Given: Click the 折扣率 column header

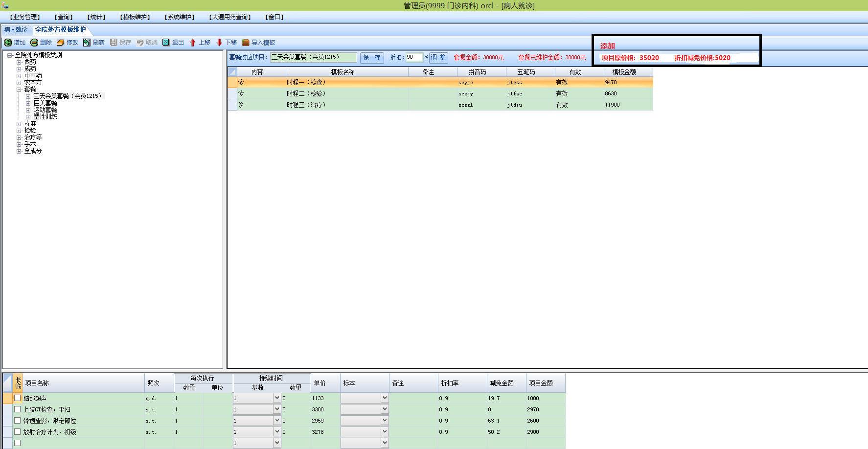Looking at the screenshot, I should click(463, 383).
